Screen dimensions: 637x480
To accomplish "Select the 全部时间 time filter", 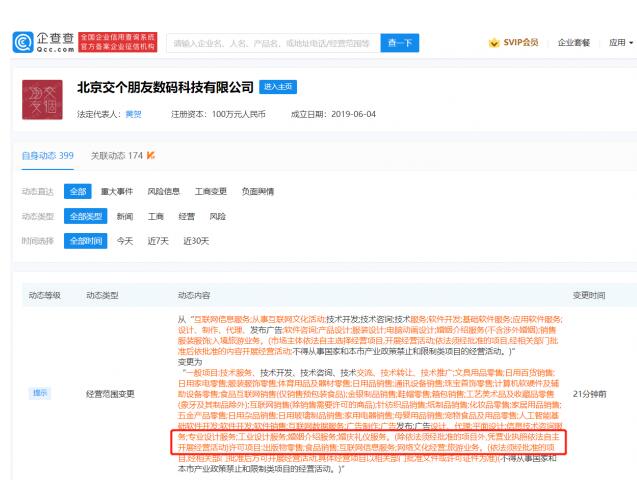I will (86, 241).
